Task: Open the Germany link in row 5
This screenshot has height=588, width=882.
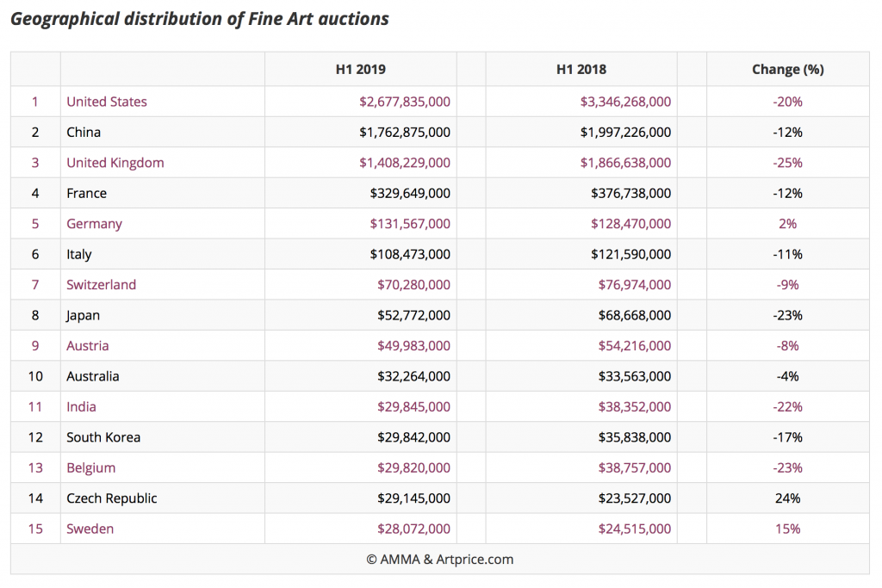Action: coord(93,224)
